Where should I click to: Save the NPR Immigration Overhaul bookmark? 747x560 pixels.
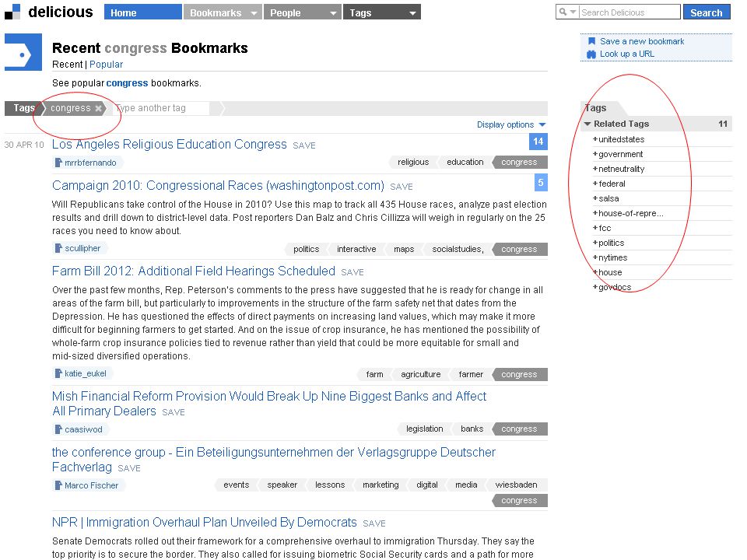pos(374,523)
